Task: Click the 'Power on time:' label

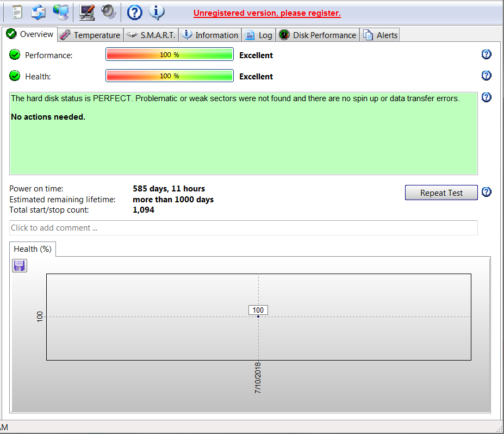Action: [36, 189]
